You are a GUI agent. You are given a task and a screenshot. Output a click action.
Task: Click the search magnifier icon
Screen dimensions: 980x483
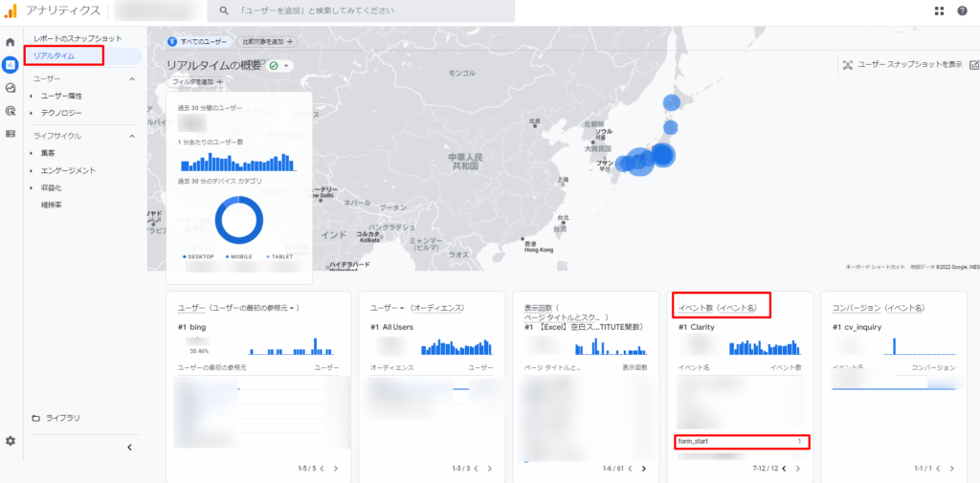click(223, 11)
